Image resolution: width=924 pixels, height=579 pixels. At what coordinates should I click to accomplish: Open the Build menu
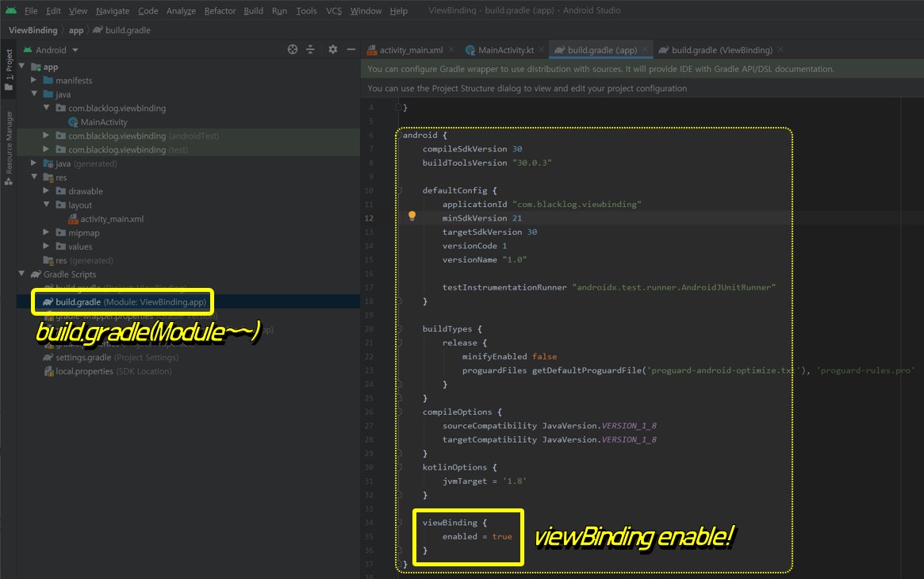click(253, 10)
